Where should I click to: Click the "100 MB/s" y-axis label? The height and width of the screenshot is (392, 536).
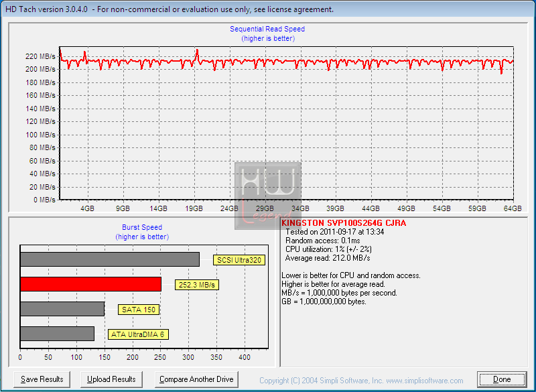pyautogui.click(x=40, y=135)
